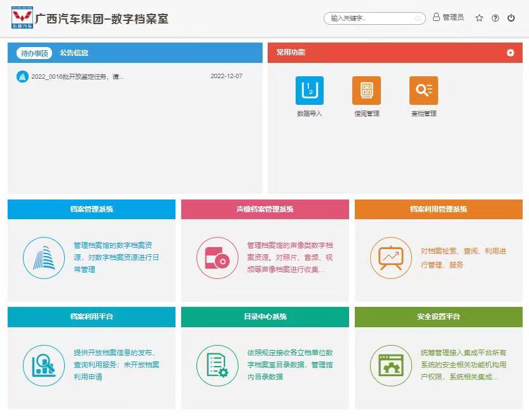Click the 档案管理系统 building icon
Screen dimensions: 529x420
click(44, 257)
